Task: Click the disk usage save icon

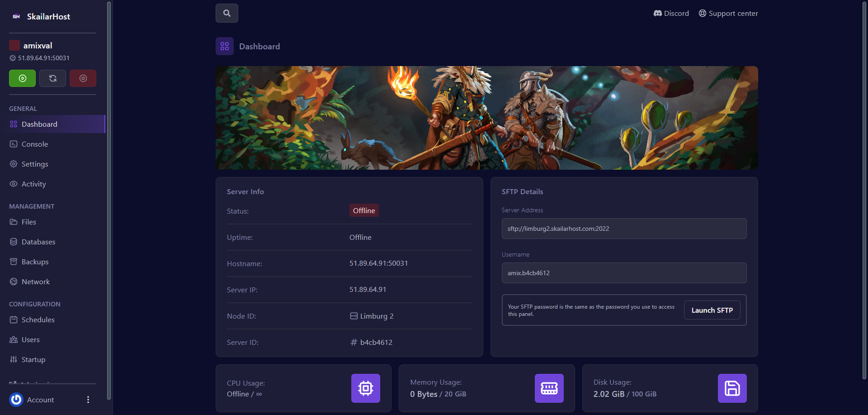Action: click(732, 388)
